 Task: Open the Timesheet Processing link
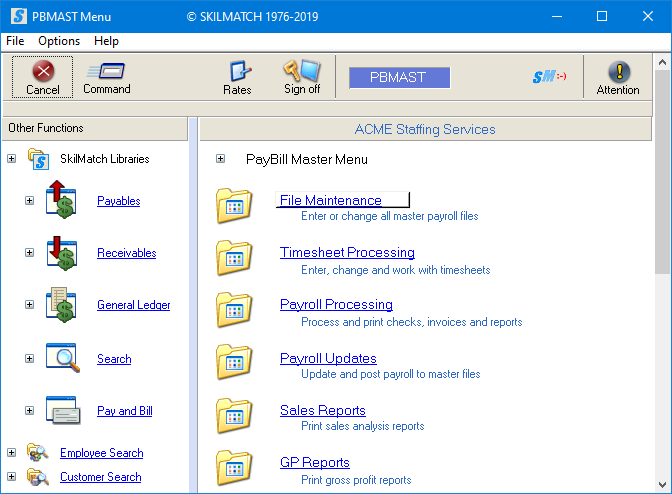click(x=347, y=252)
